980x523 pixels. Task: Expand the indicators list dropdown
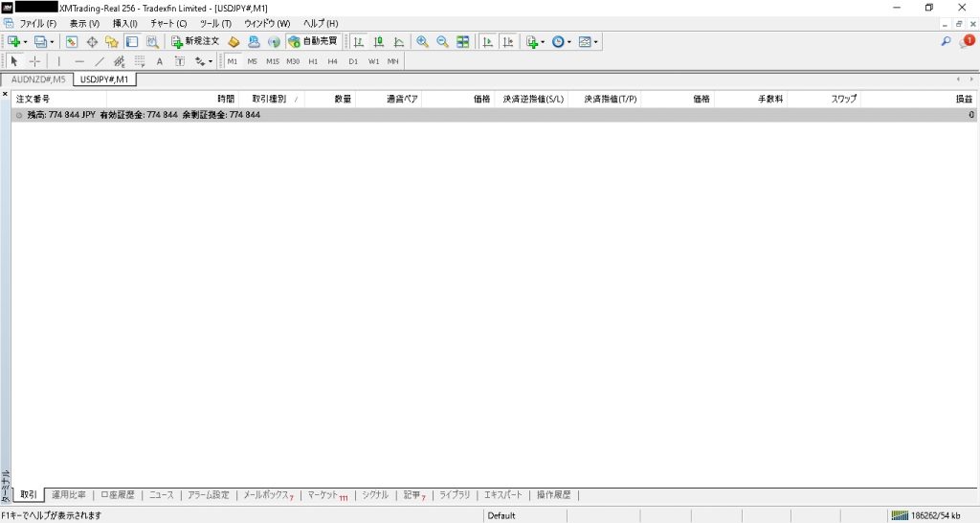(x=543, y=42)
